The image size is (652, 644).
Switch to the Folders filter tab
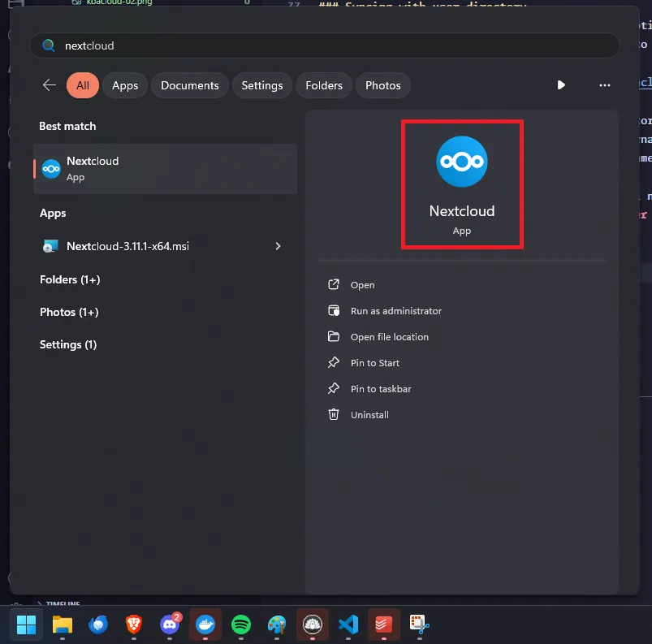324,85
